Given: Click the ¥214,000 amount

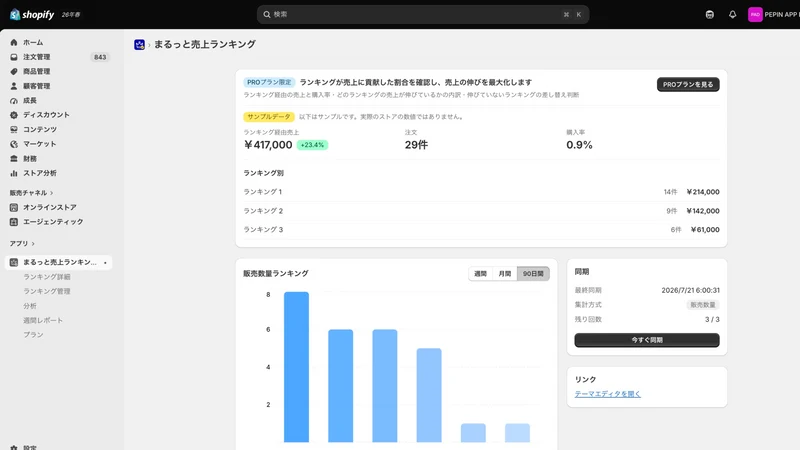Looking at the screenshot, I should 703,192.
